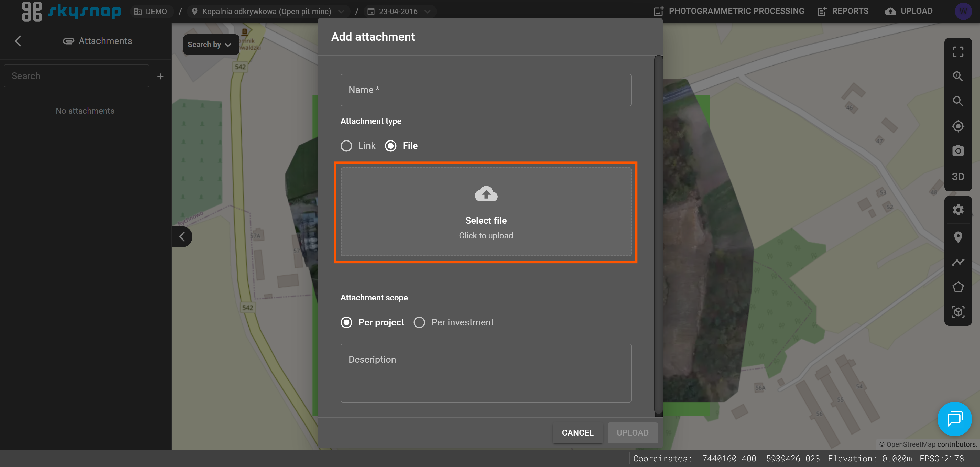Viewport: 980px width, 467px height.
Task: Add a new attachment with plus icon
Action: click(x=160, y=77)
